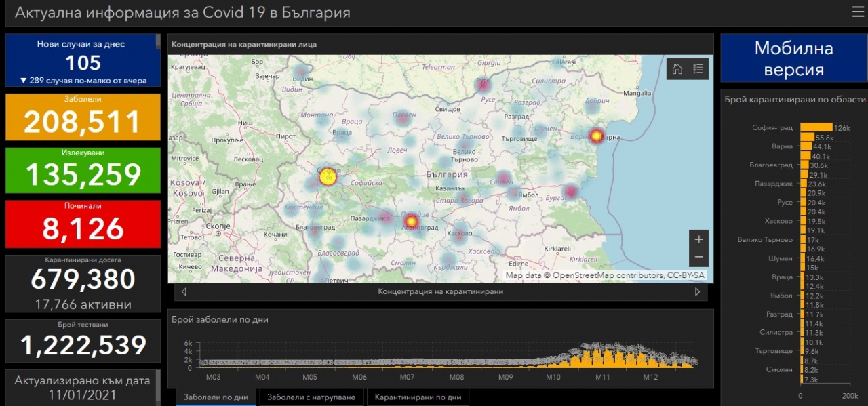Click the Varna hotspot on the map
868x406 pixels.
point(596,136)
